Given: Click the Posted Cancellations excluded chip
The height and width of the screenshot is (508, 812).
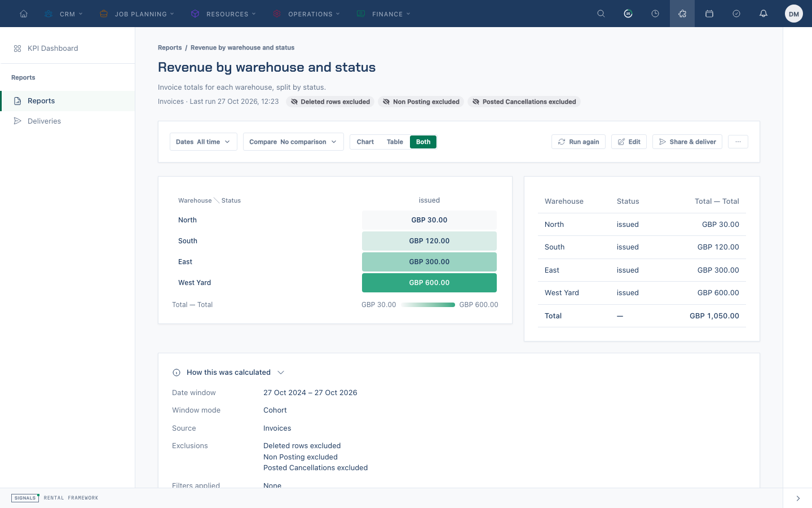Looking at the screenshot, I should pos(524,102).
